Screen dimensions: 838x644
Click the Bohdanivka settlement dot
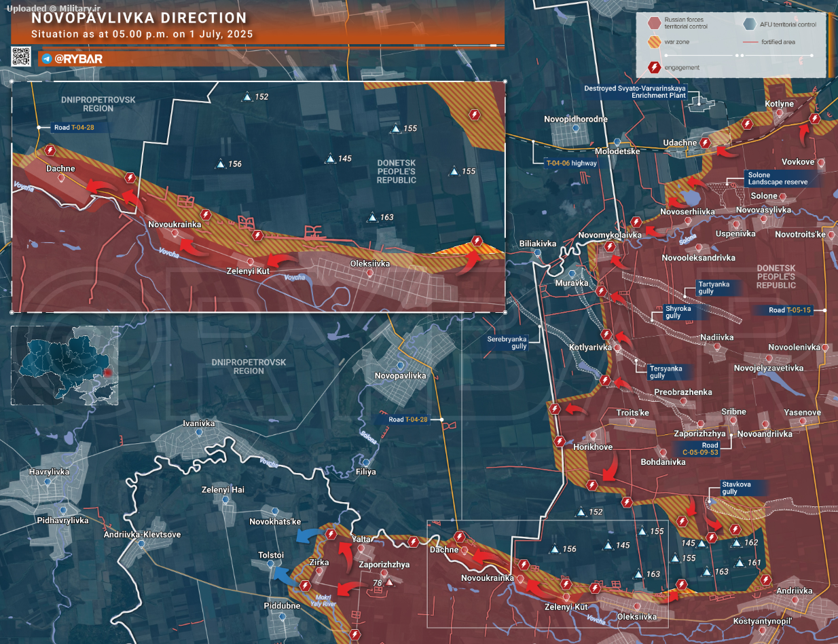[x=663, y=451]
